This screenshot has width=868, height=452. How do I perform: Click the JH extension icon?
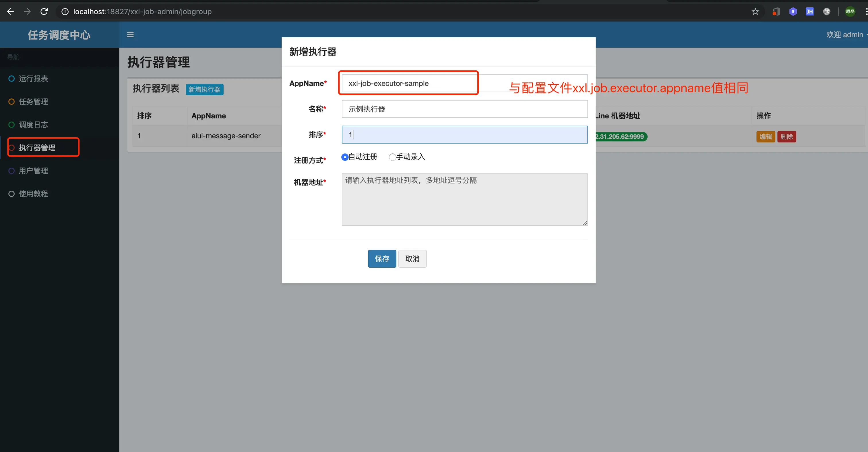(809, 11)
